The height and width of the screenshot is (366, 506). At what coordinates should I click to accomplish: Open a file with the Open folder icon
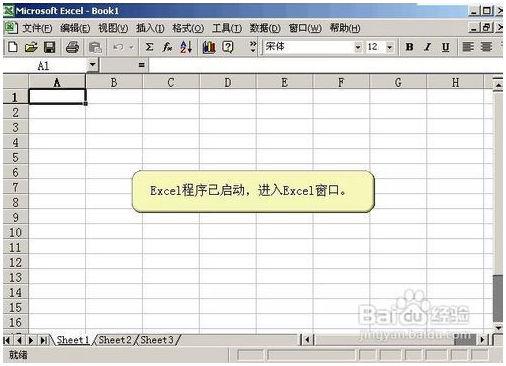click(x=31, y=47)
